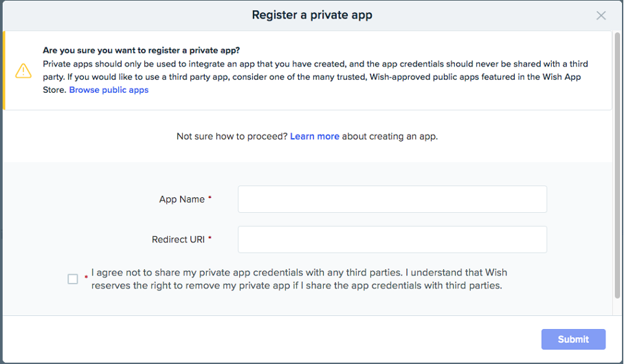Focus the Redirect URI text field

point(392,240)
